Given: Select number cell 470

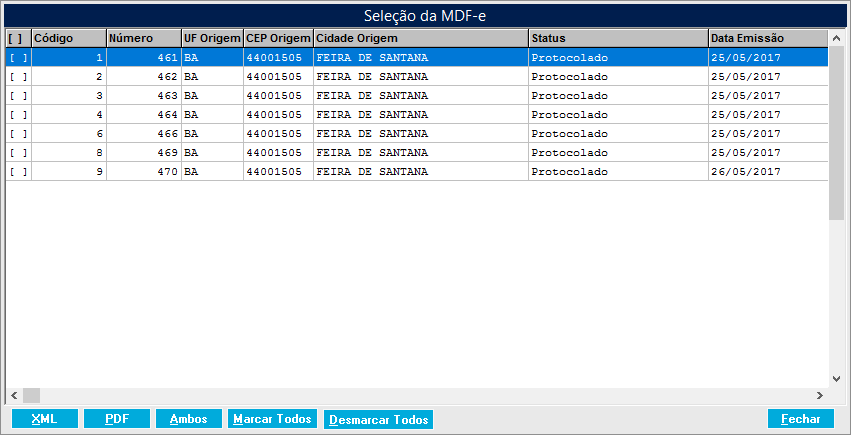Looking at the screenshot, I should click(x=144, y=171).
